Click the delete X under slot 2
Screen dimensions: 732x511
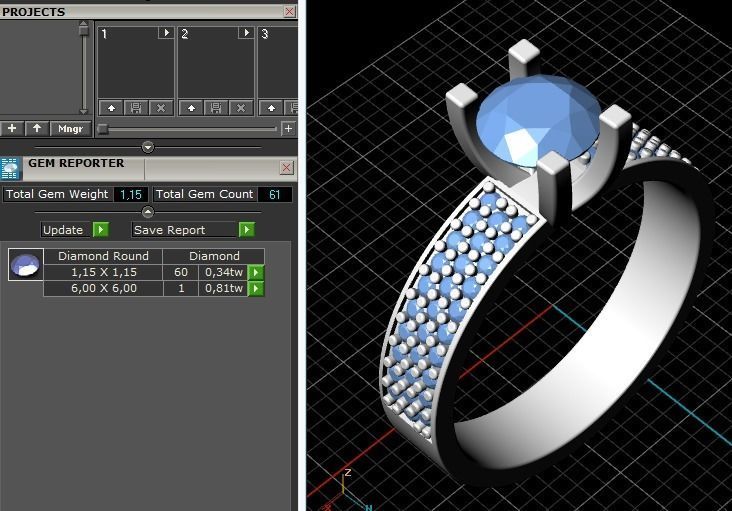[241, 108]
